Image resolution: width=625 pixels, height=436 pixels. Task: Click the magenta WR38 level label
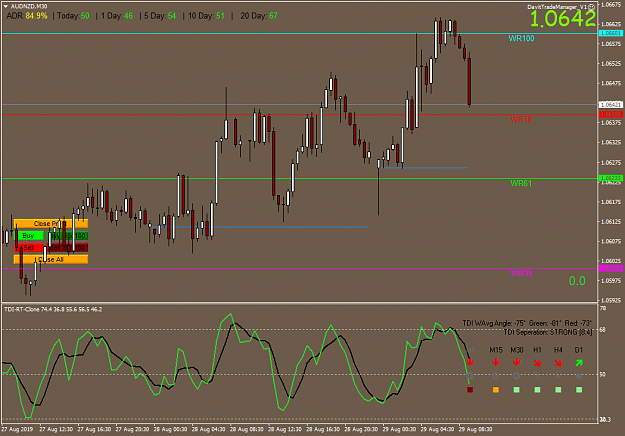click(x=521, y=273)
